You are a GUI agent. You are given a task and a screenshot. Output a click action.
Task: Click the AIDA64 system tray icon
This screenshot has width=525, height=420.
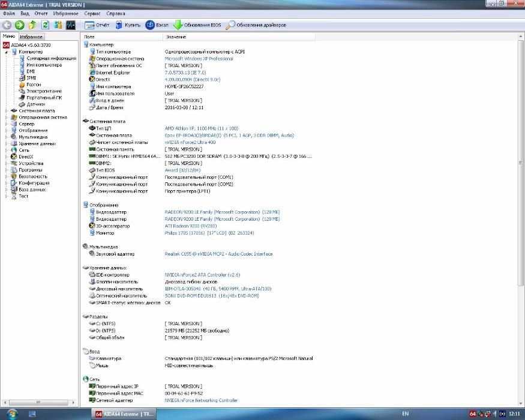pos(473,415)
